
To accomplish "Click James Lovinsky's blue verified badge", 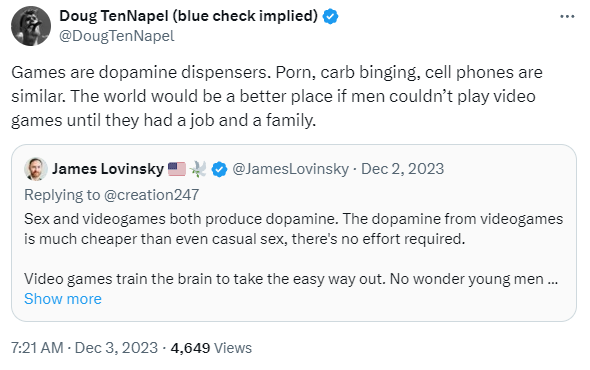I will click(x=219, y=169).
